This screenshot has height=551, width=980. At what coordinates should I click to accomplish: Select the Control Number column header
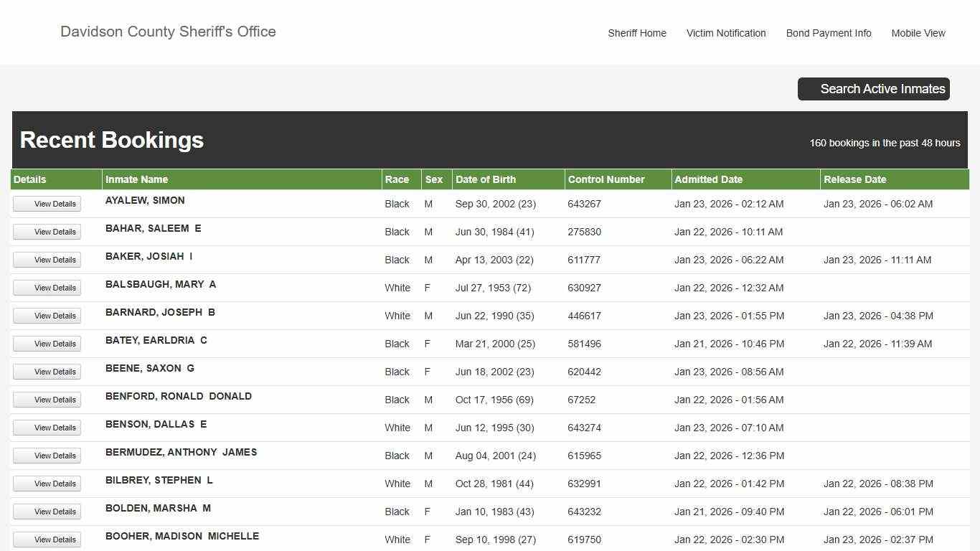pos(606,179)
